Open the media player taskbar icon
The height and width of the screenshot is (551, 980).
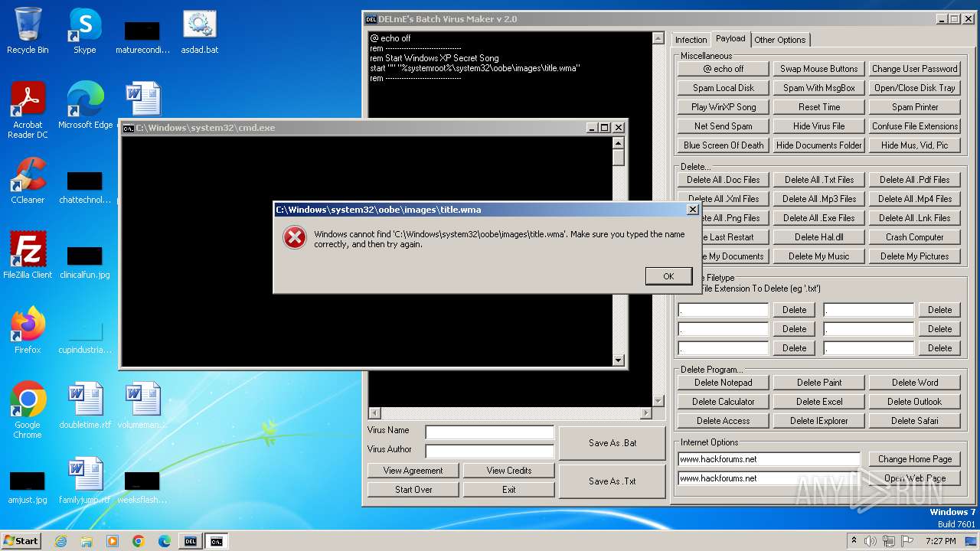click(113, 541)
